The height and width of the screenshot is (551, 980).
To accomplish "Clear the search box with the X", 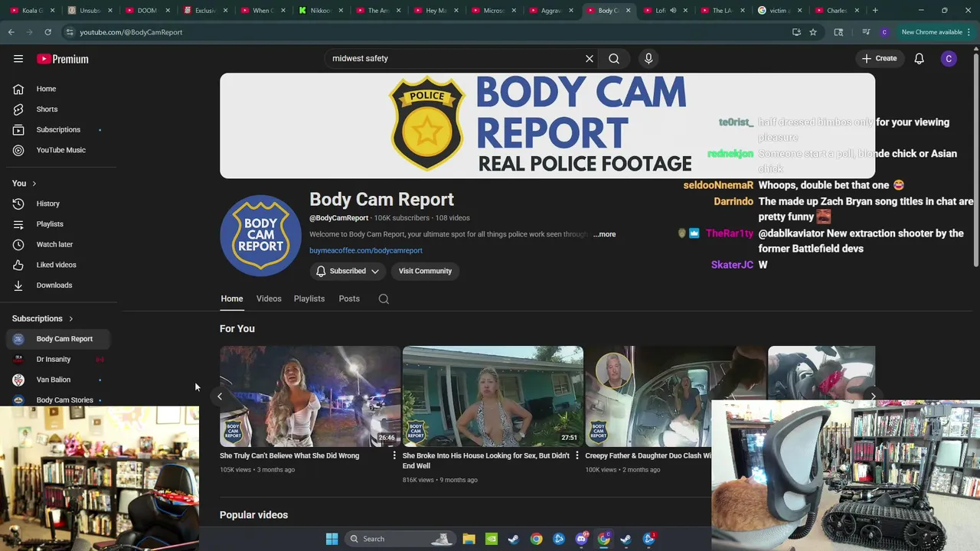I will (590, 58).
